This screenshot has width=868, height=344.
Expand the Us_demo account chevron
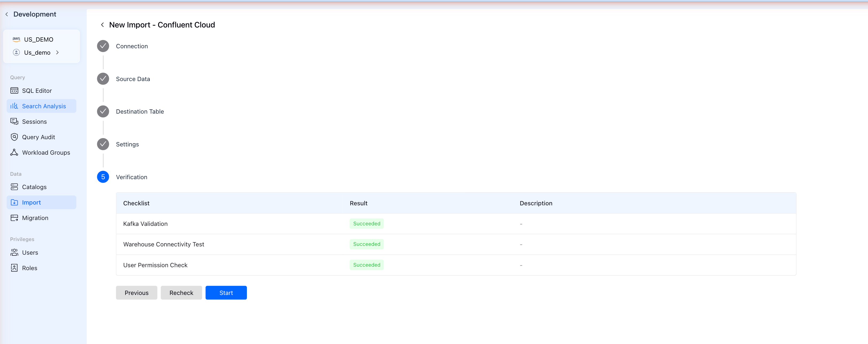pyautogui.click(x=57, y=53)
